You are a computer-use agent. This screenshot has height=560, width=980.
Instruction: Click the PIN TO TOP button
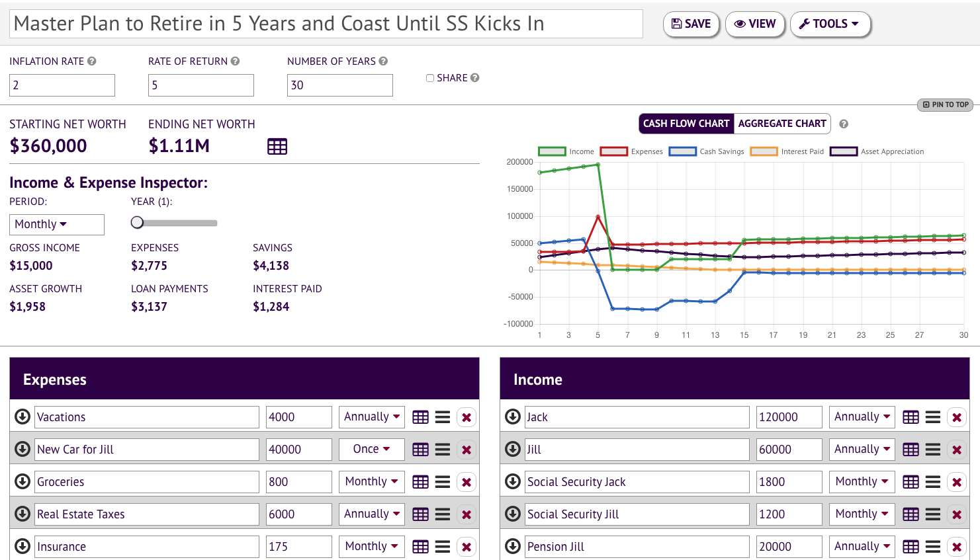click(944, 104)
